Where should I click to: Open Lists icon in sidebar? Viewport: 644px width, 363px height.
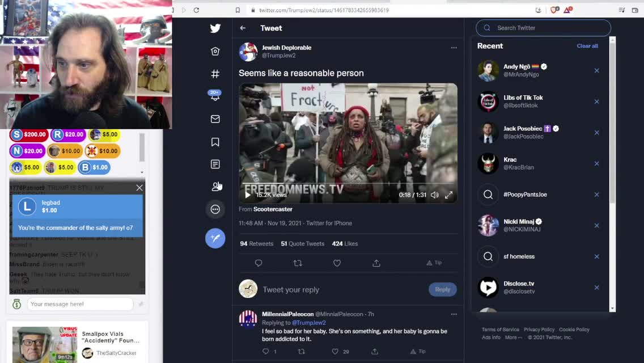(215, 164)
